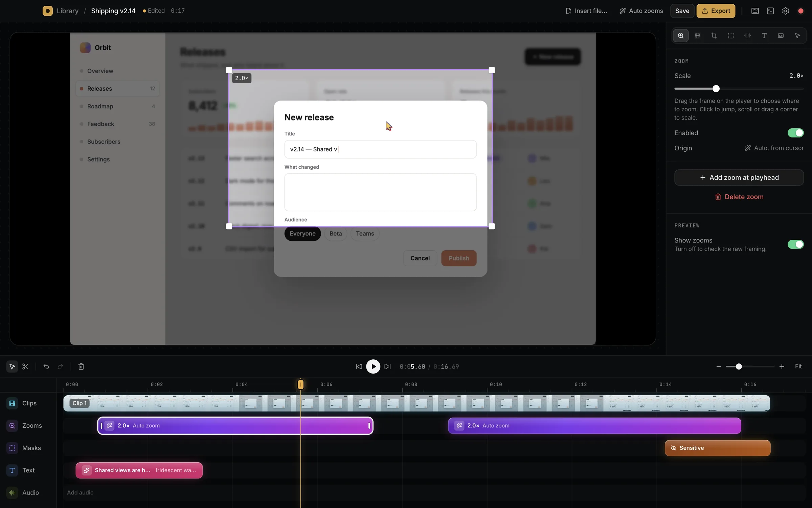Open the mask (dashed square) inspector tab
This screenshot has width=812, height=508.
[731, 36]
